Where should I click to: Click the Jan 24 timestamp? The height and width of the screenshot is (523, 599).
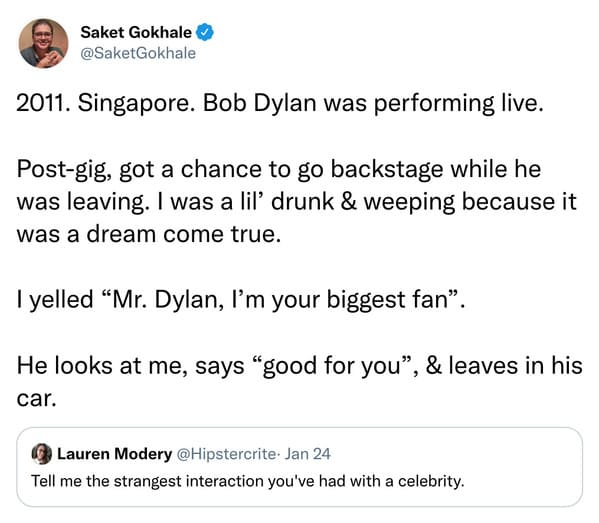308,454
